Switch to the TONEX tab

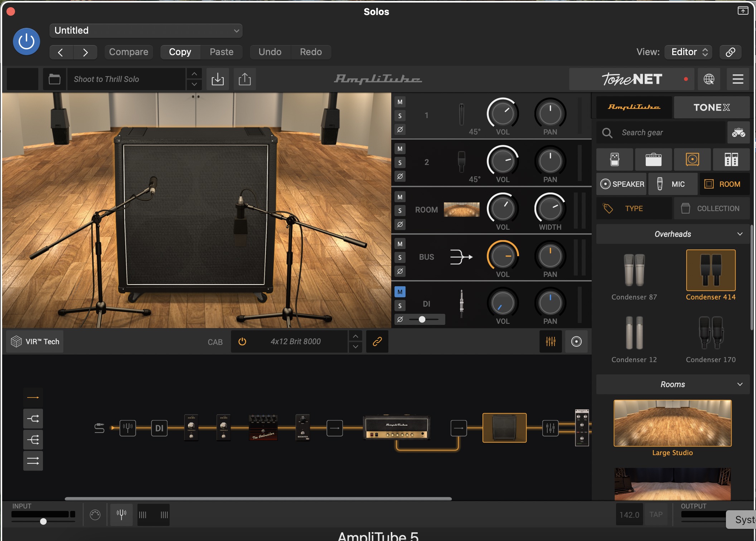tap(712, 107)
